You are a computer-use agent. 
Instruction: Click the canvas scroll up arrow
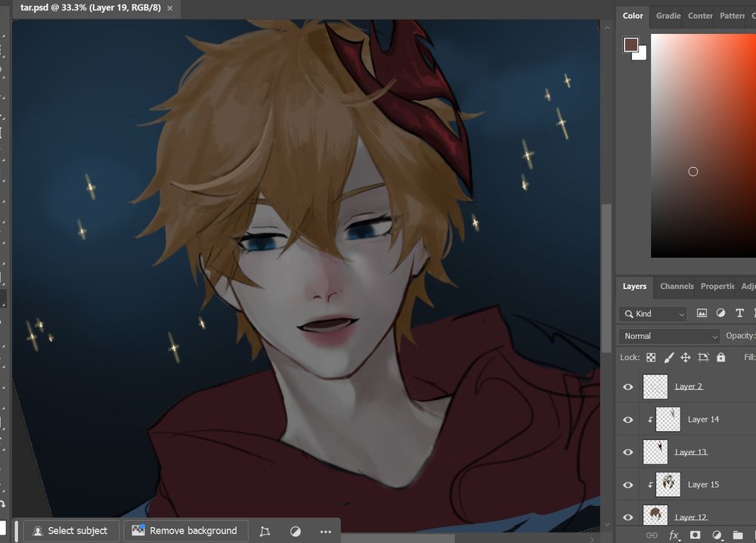(606, 28)
